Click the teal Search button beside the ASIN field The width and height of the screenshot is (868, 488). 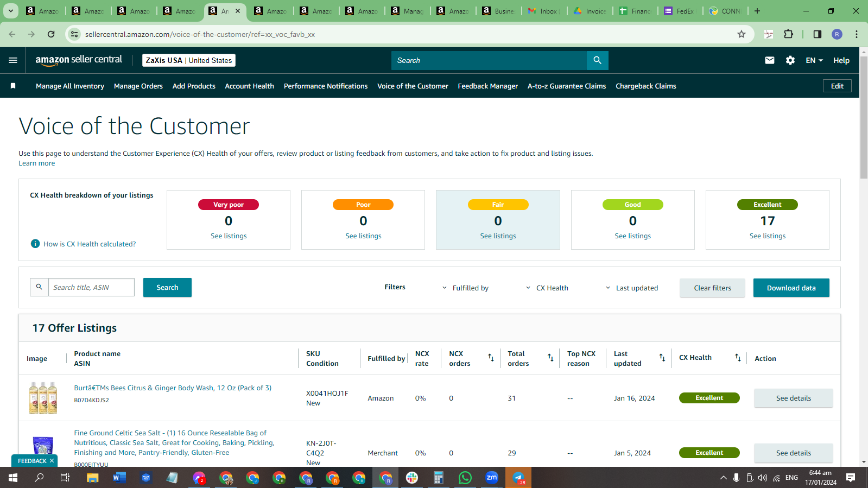click(167, 287)
